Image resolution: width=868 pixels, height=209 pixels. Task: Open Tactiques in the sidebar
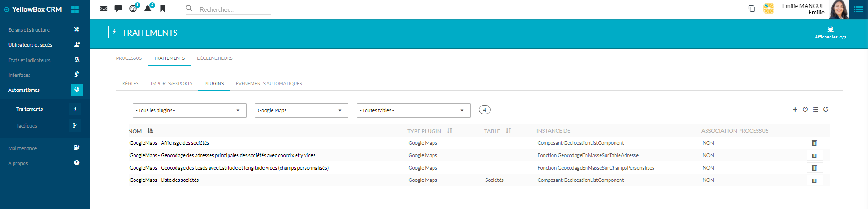(27, 126)
